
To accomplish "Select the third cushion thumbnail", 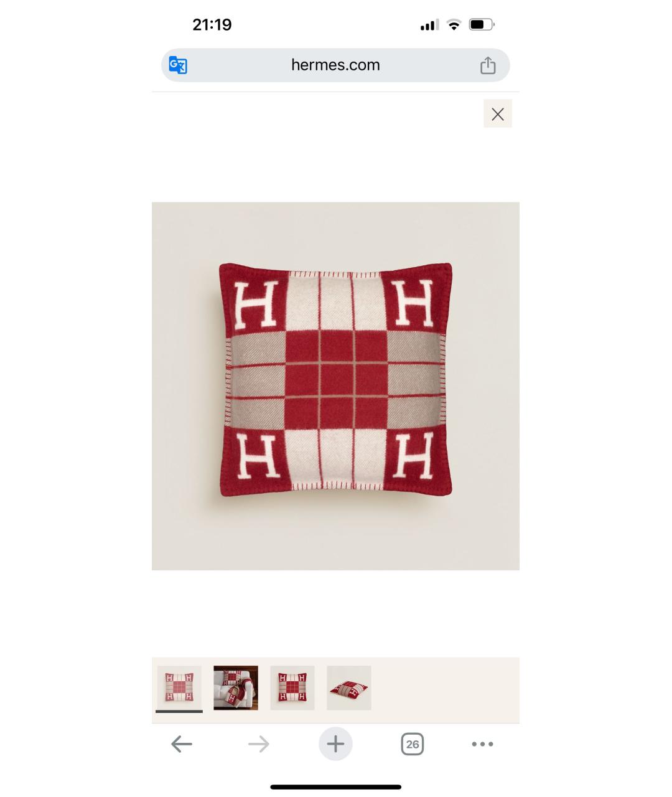I will pos(292,688).
